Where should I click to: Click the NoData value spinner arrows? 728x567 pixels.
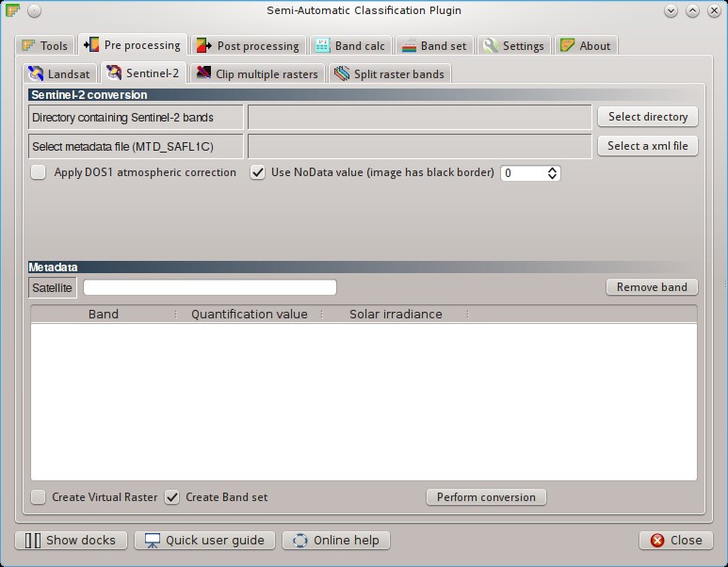pyautogui.click(x=552, y=173)
